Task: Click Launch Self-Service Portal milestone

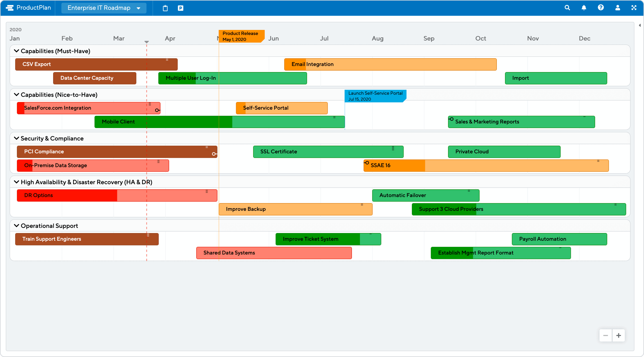Action: coord(375,96)
